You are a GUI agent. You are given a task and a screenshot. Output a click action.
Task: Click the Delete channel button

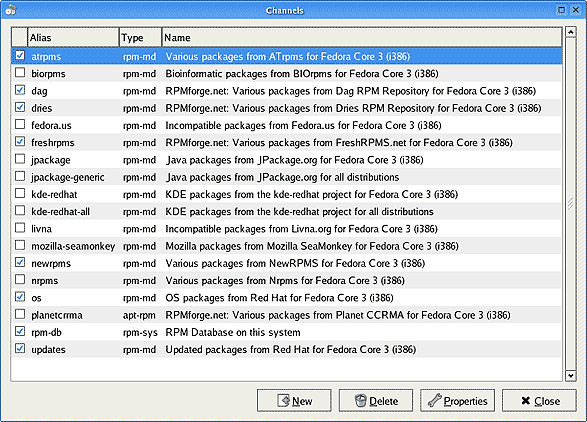click(376, 401)
